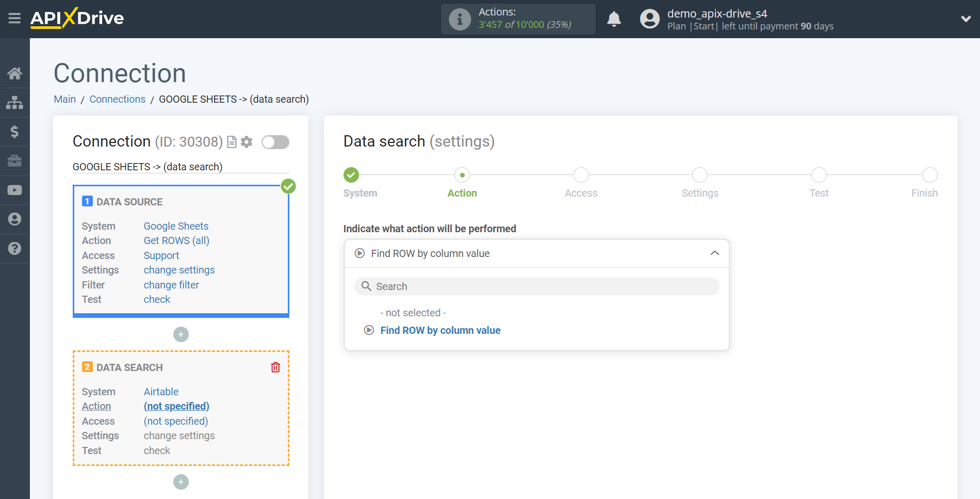This screenshot has width=980, height=499.
Task: Click check link in Data Source
Action: 157,299
